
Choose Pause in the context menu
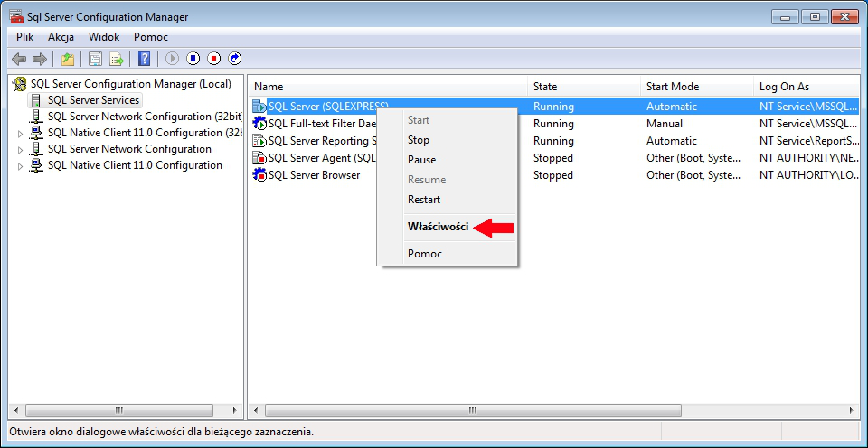click(x=448, y=160)
